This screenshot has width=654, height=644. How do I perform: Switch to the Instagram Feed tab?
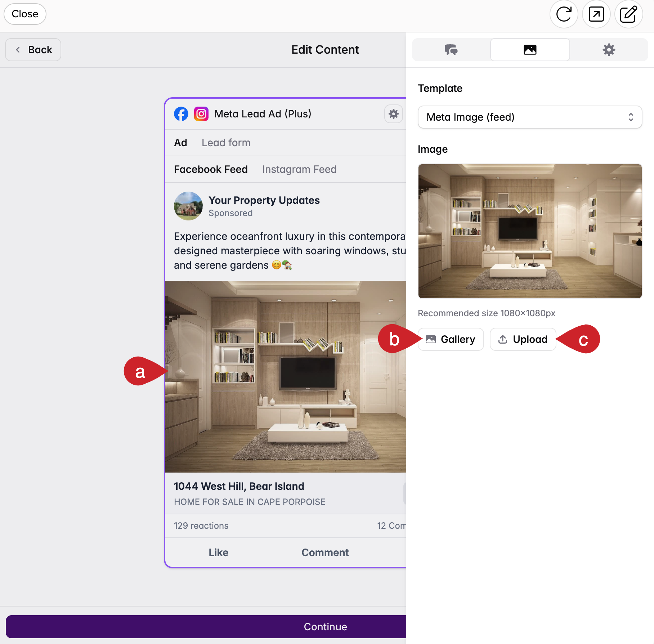[x=299, y=169]
